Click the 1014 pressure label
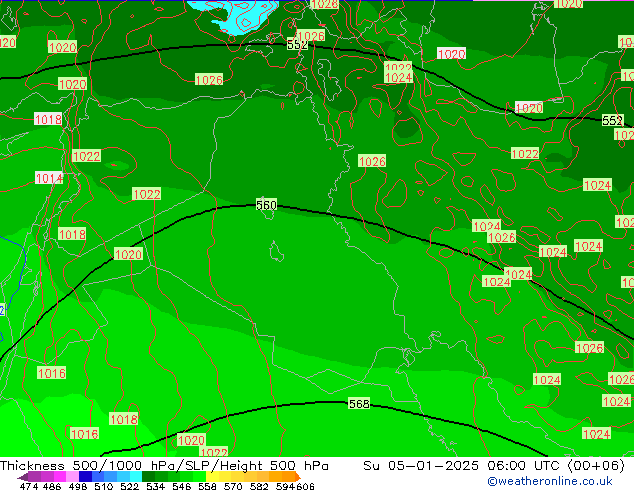634x490 pixels. click(49, 178)
